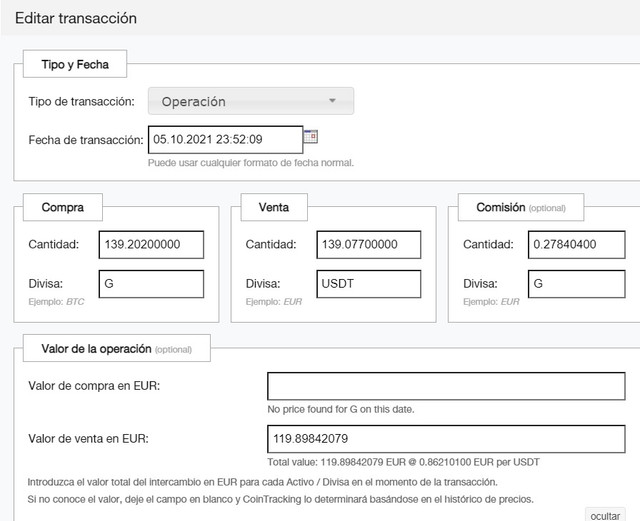Click the 'Ejemplo: EUR' hint under Venta
This screenshot has height=521, width=640.
[x=273, y=302]
